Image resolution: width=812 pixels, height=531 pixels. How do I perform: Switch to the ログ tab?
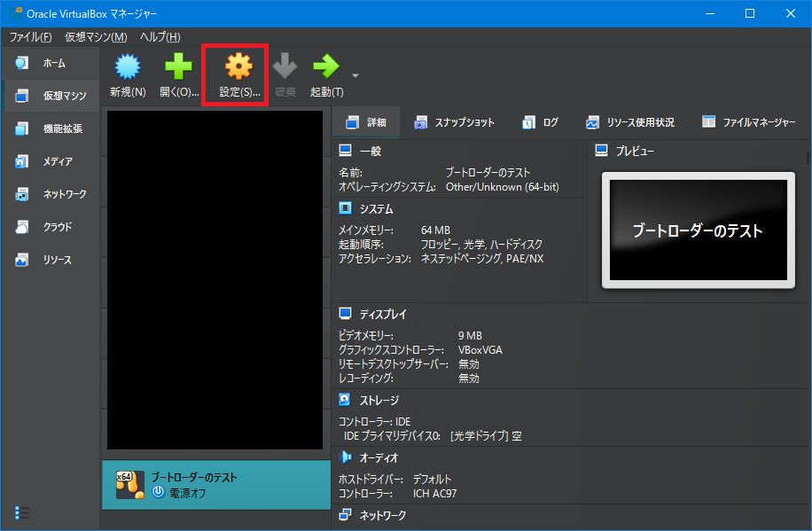[x=540, y=122]
